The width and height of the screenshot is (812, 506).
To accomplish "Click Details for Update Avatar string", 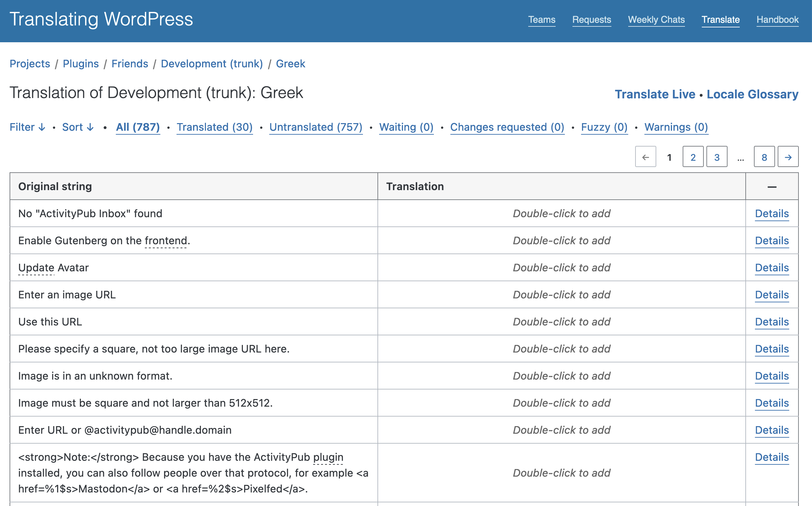I will [772, 267].
